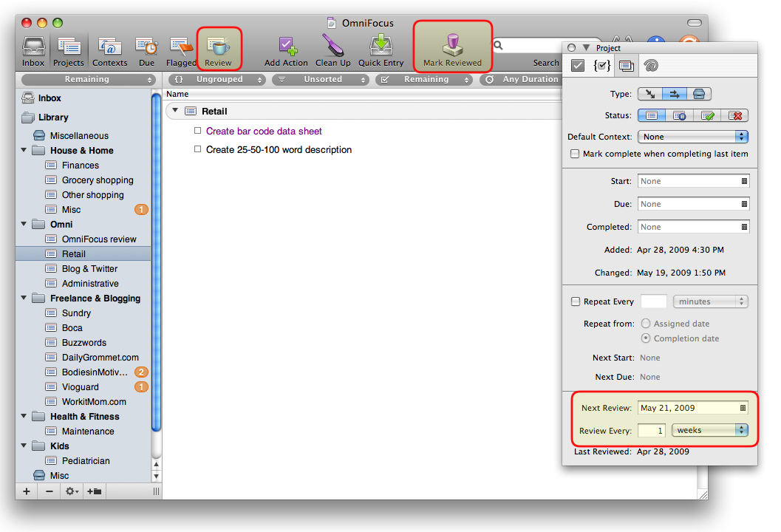Image resolution: width=781 pixels, height=532 pixels.
Task: Enable the Repeat Every checkbox
Action: (x=576, y=301)
